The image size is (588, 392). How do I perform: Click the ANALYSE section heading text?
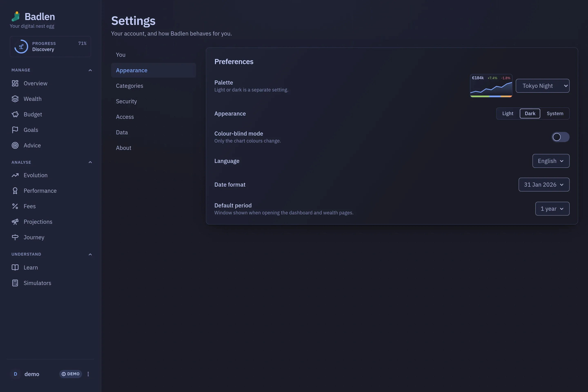click(21, 162)
